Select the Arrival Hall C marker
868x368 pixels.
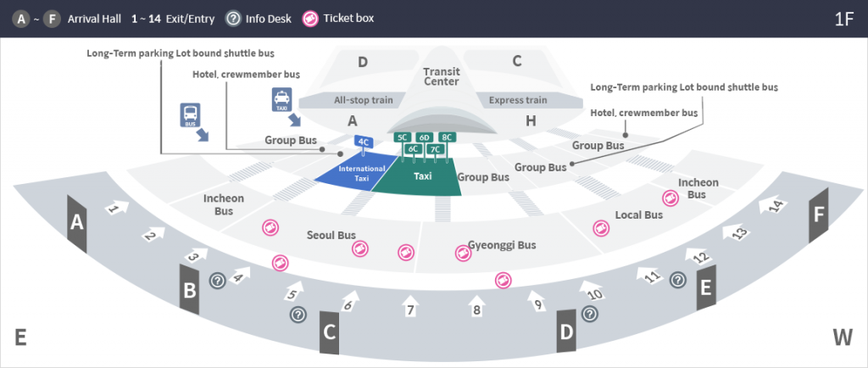coord(330,333)
